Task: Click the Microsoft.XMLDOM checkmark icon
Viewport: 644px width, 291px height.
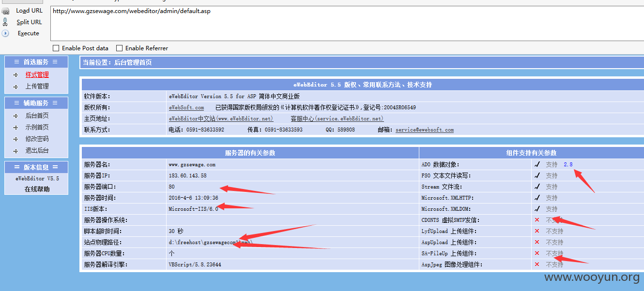Action: tap(537, 209)
